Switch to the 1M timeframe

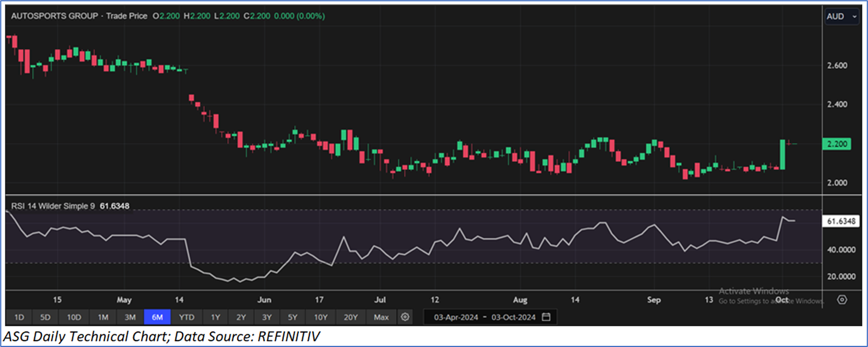(x=103, y=317)
